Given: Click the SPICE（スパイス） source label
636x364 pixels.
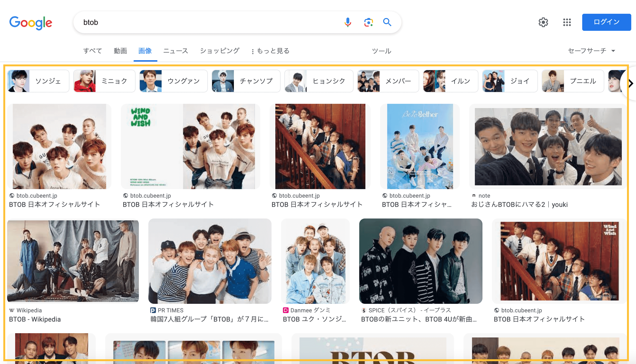Looking at the screenshot, I should point(410,310).
